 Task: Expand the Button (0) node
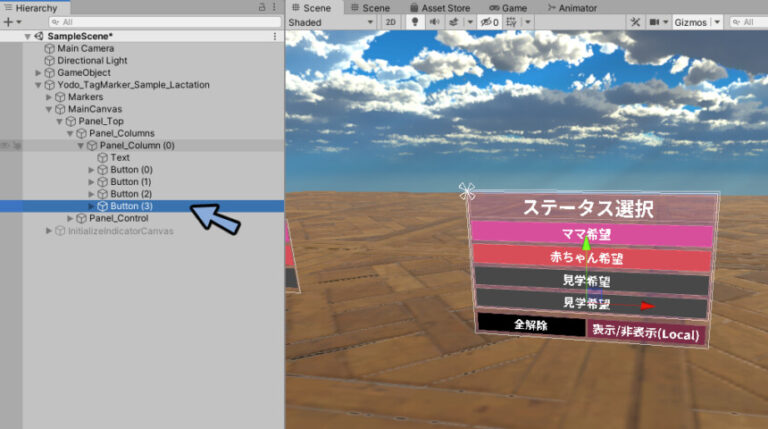[91, 170]
